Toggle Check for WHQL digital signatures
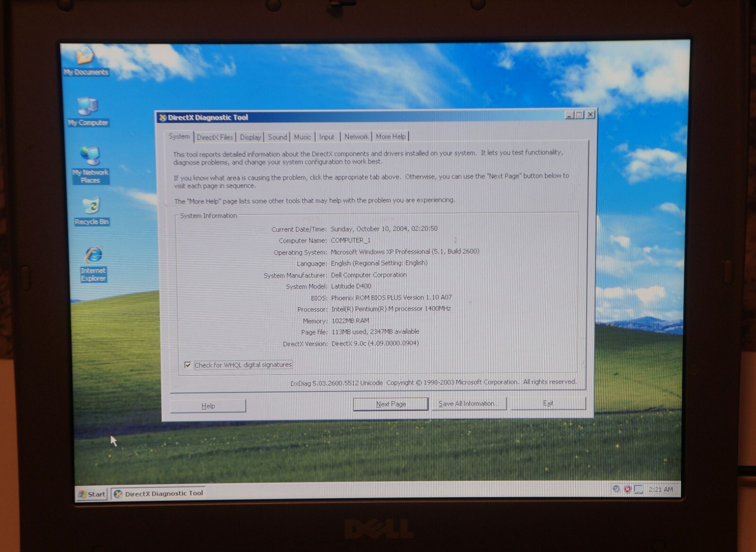 point(188,365)
